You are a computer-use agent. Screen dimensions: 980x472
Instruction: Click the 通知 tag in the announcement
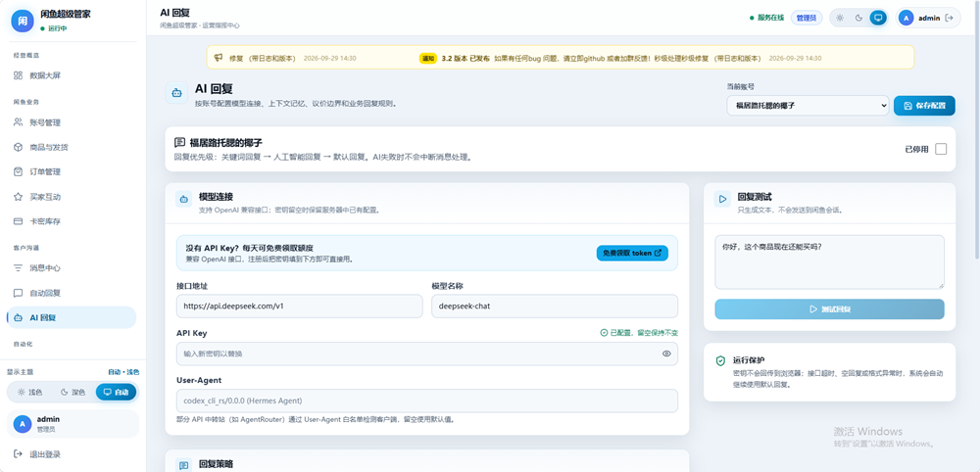[x=428, y=58]
